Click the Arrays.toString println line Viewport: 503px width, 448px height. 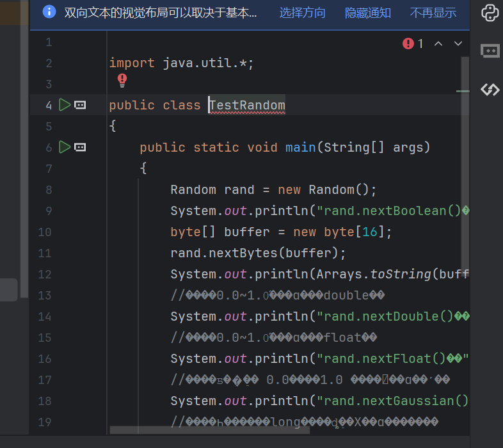coord(320,275)
